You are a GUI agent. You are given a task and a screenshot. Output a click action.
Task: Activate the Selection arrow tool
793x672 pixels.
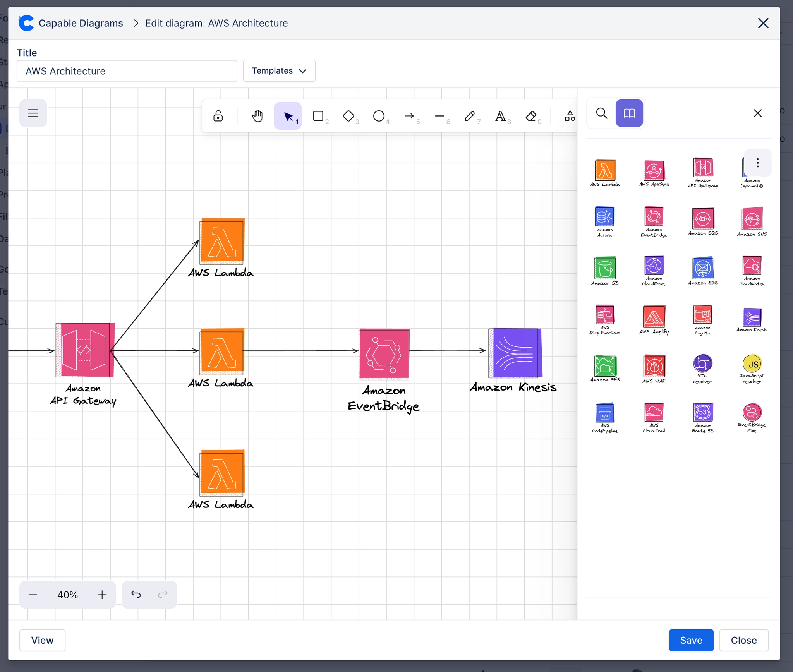[x=288, y=116]
